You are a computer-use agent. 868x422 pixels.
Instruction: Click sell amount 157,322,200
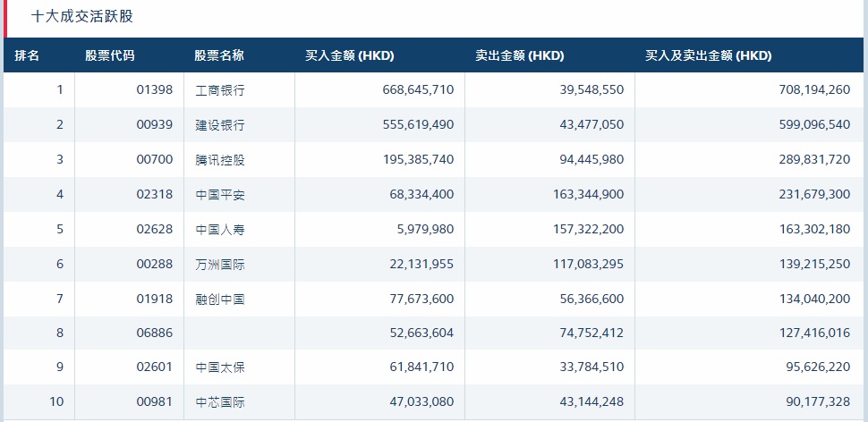point(588,229)
